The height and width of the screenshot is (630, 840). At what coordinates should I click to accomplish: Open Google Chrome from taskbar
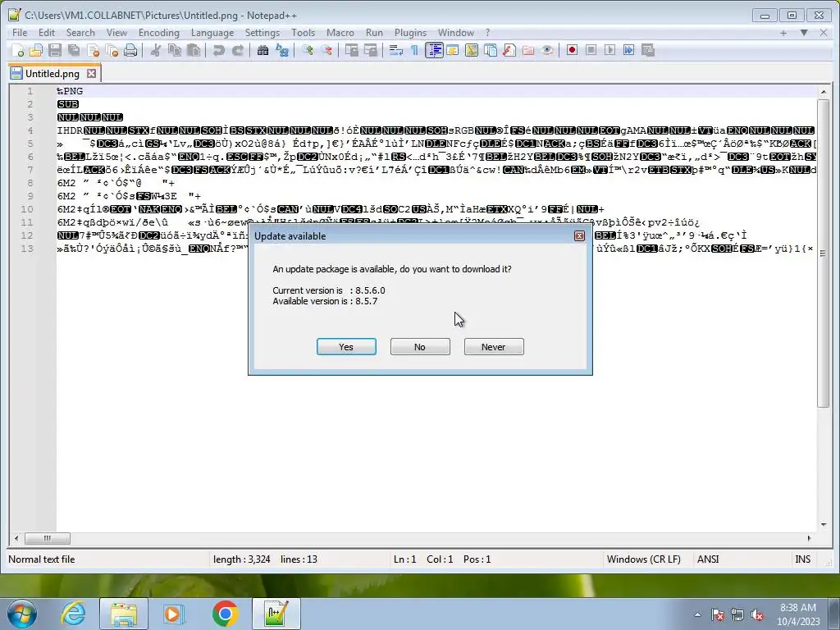[x=225, y=614]
